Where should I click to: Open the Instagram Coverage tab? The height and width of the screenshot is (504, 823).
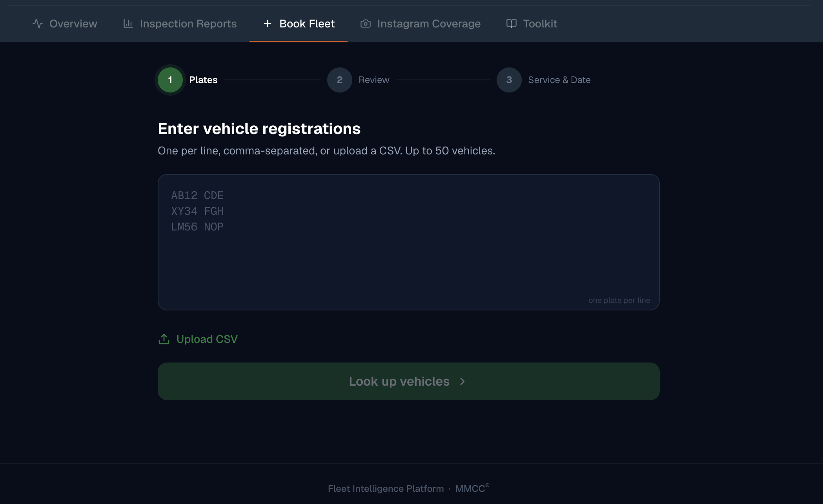tap(420, 24)
